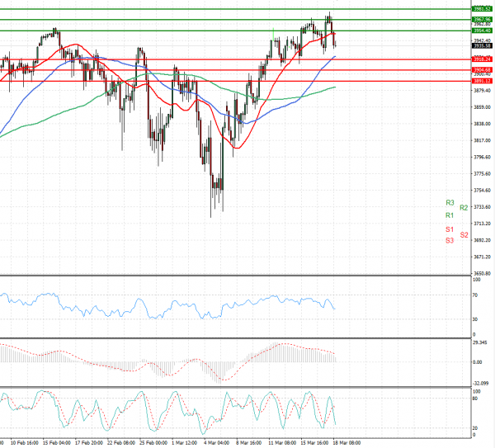Click the R3 legend label
This screenshot has height=448, width=495.
pos(450,203)
